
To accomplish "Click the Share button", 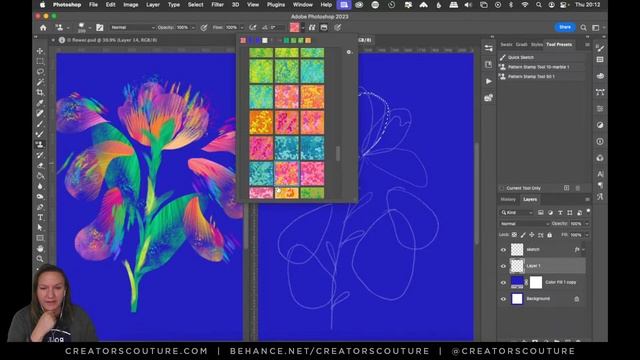I will click(x=565, y=27).
